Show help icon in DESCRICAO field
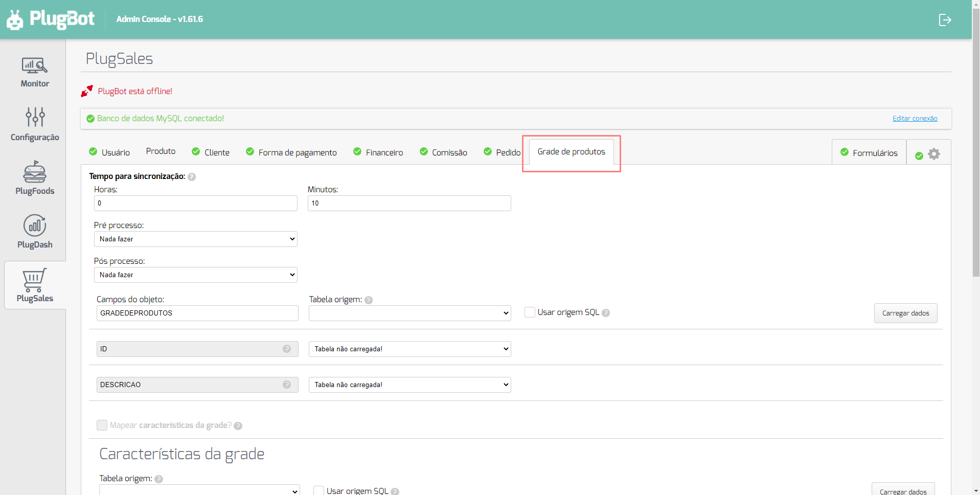980x495 pixels. coord(287,385)
